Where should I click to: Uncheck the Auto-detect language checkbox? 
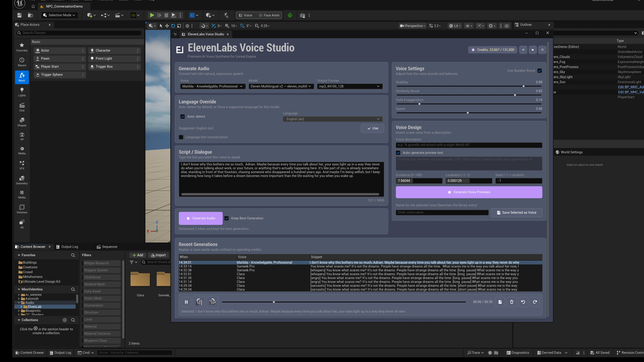coord(182,116)
